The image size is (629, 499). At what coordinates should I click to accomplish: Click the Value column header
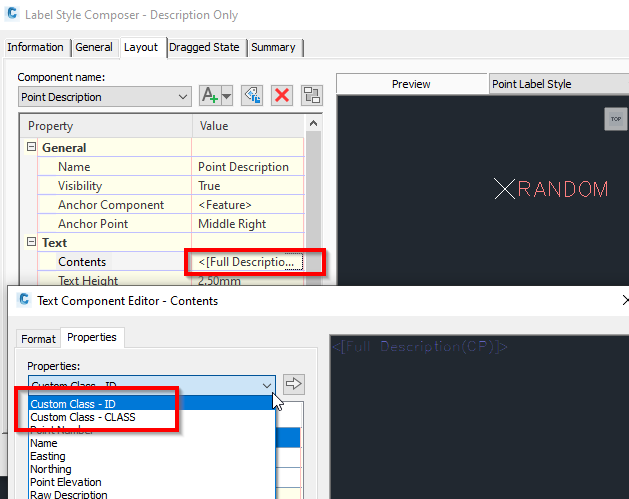[248, 126]
